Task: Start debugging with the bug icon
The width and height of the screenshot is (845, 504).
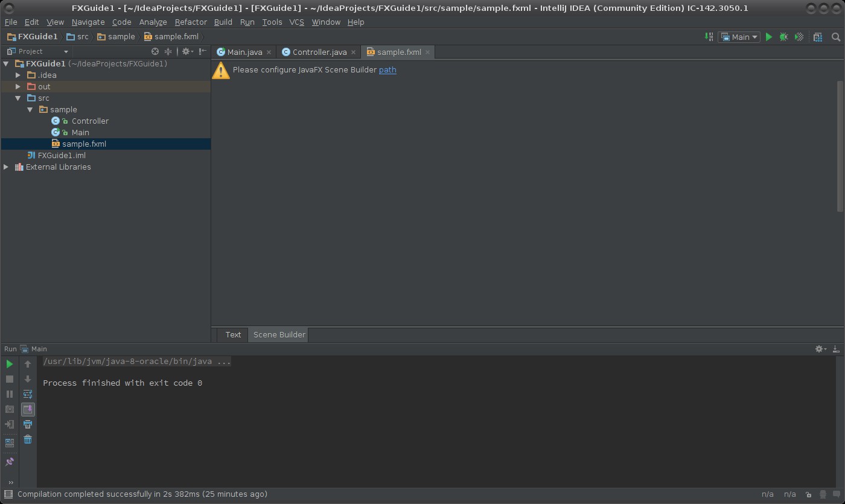Action: click(783, 37)
